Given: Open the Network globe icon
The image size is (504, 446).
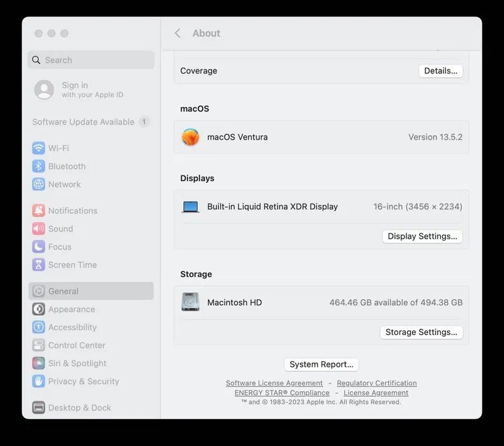Looking at the screenshot, I should coord(38,184).
